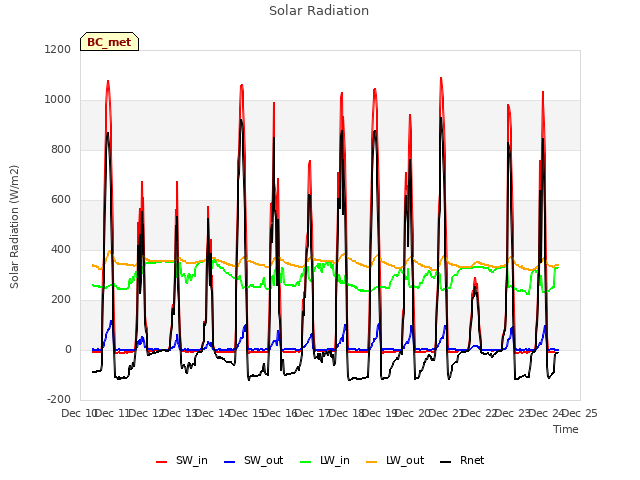Click the 1200 y-axis tick label
640x480 pixels.
(x=58, y=49)
